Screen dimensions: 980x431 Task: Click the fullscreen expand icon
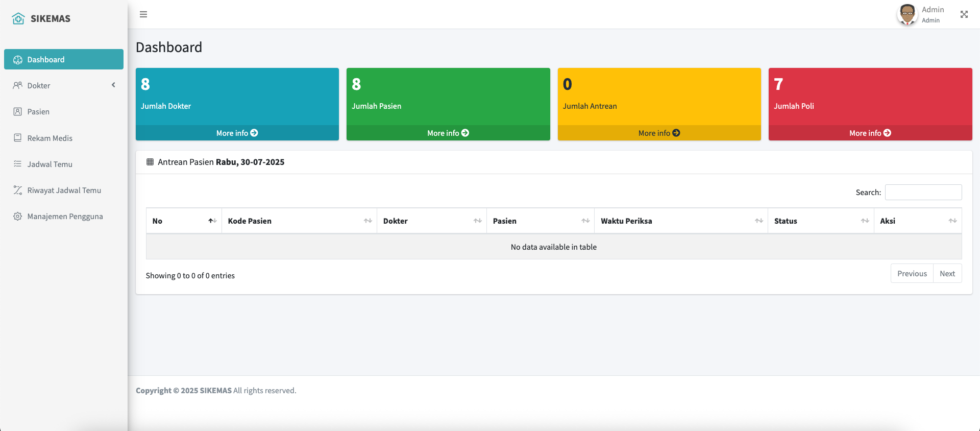[964, 14]
